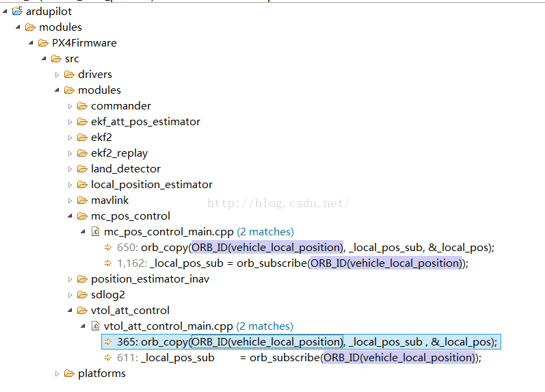545x392 pixels.
Task: Open match at line 1,162 orb_subscribe
Action: [293, 263]
